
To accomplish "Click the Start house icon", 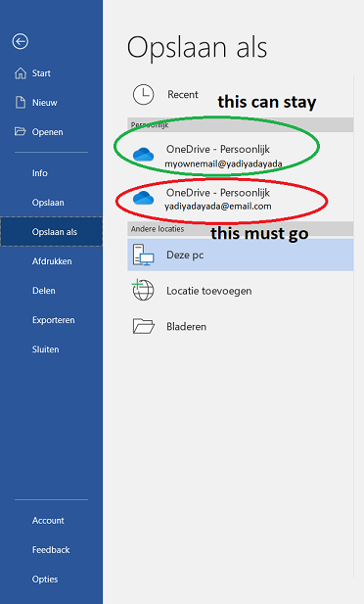I will pos(21,73).
